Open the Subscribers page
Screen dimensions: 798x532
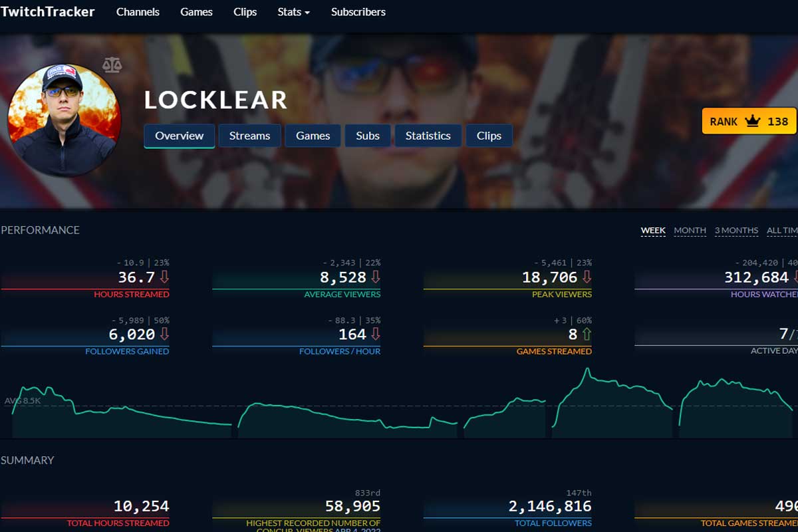(358, 11)
